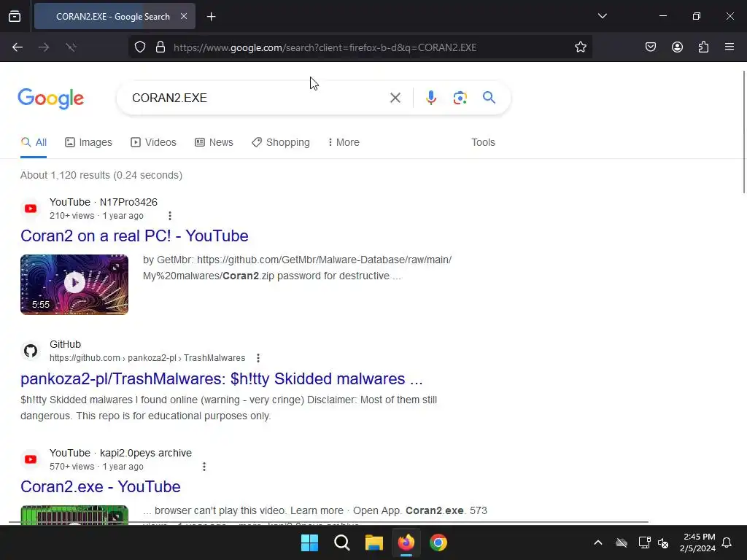Open the list all tabs chevron

(602, 16)
